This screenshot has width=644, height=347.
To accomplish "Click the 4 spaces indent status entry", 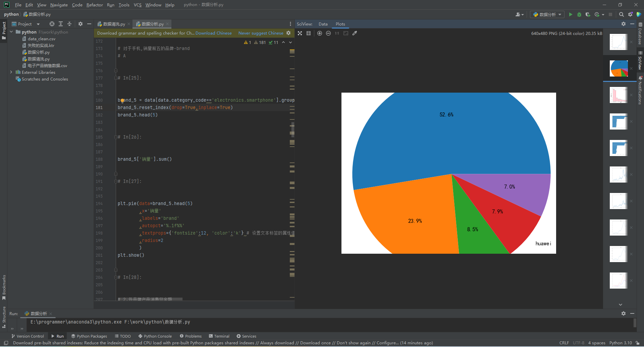I will pos(597,343).
